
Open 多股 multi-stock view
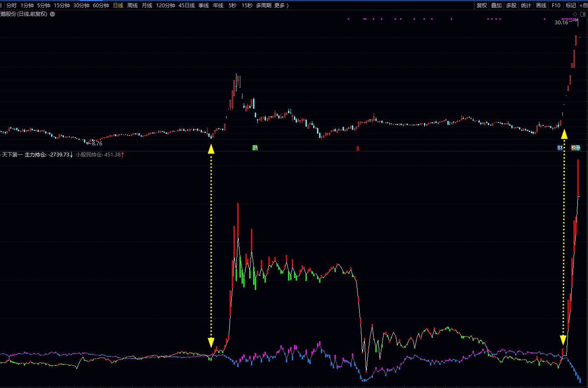pyautogui.click(x=511, y=6)
